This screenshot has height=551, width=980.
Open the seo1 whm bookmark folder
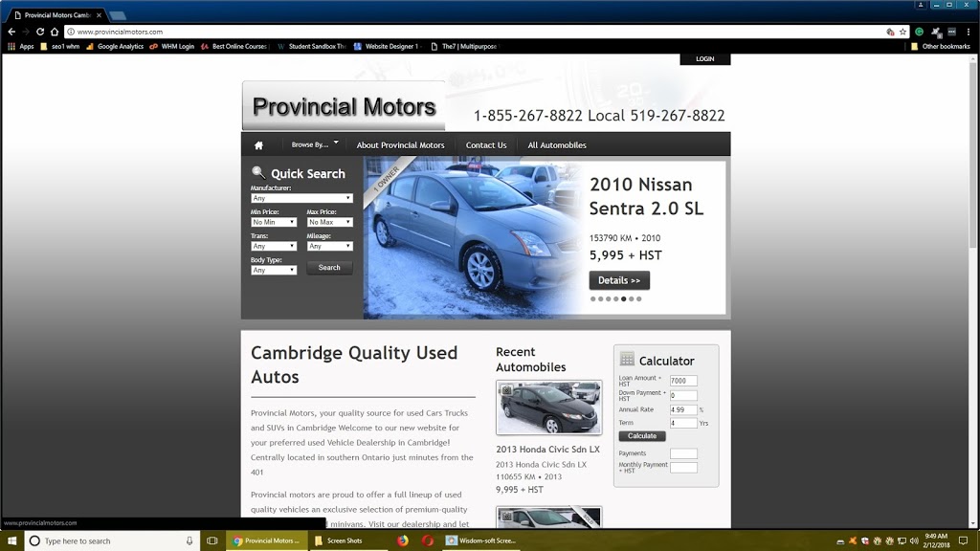click(x=60, y=46)
